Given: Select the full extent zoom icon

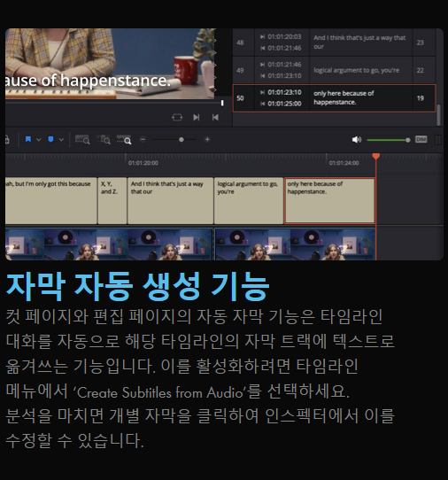Looking at the screenshot, I should click(x=82, y=140).
